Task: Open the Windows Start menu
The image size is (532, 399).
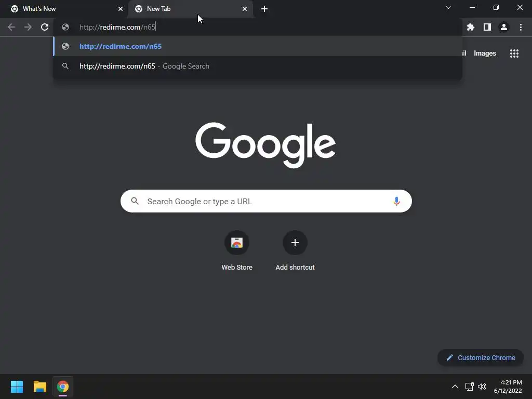Action: coord(17,387)
